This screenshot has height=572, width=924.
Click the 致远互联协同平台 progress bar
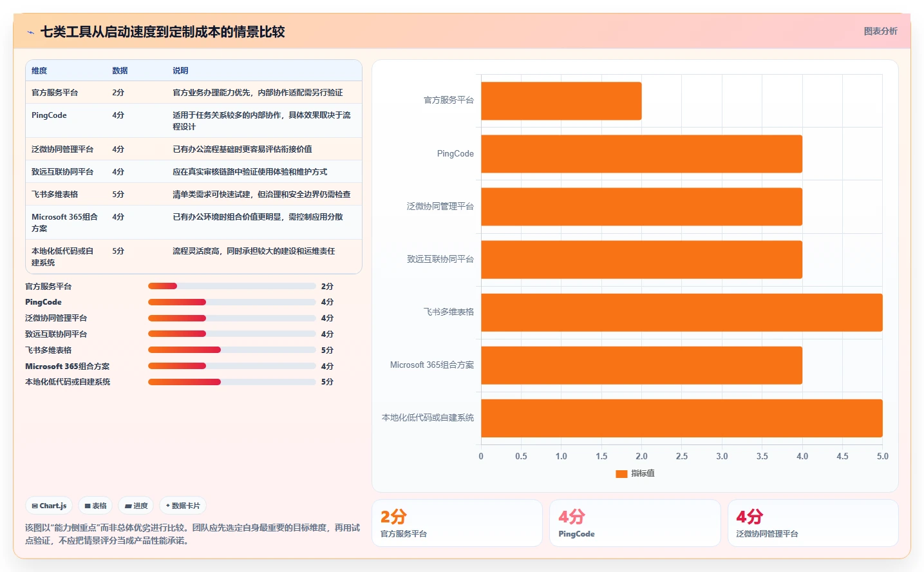[232, 334]
